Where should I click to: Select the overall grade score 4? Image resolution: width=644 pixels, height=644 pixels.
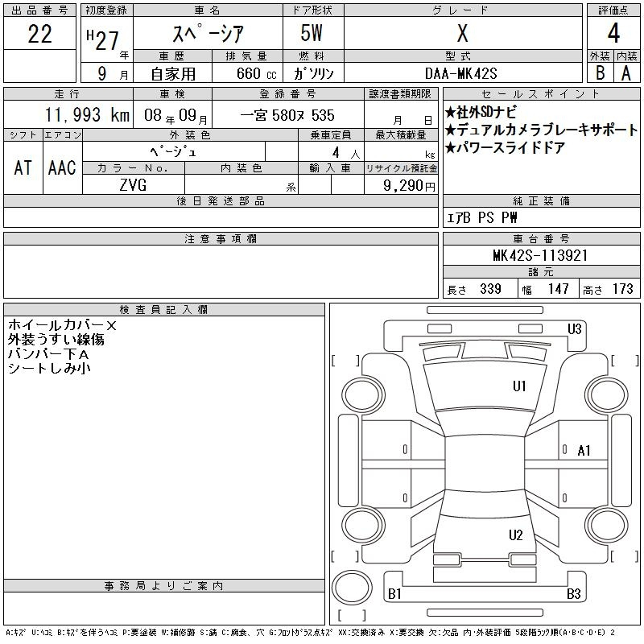613,35
